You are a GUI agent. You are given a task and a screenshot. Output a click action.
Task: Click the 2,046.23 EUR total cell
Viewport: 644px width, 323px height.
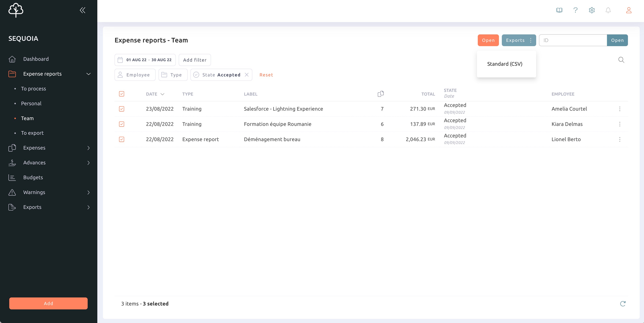point(420,139)
